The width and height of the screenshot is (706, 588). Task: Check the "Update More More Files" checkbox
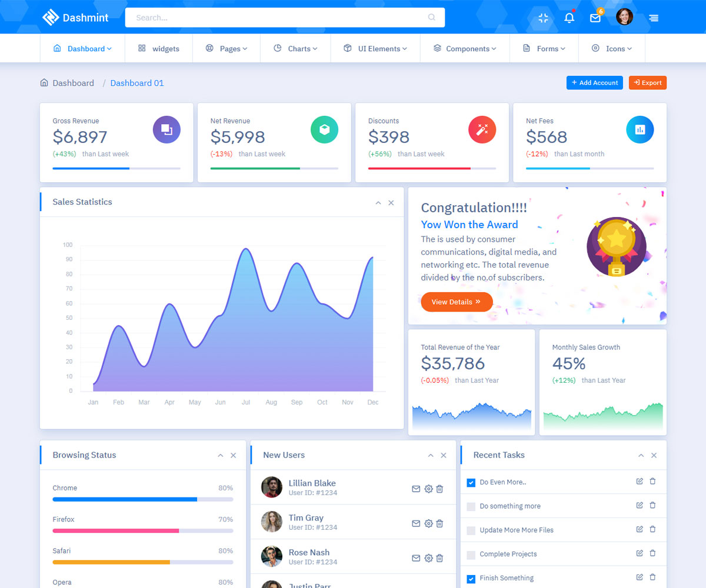point(471,530)
